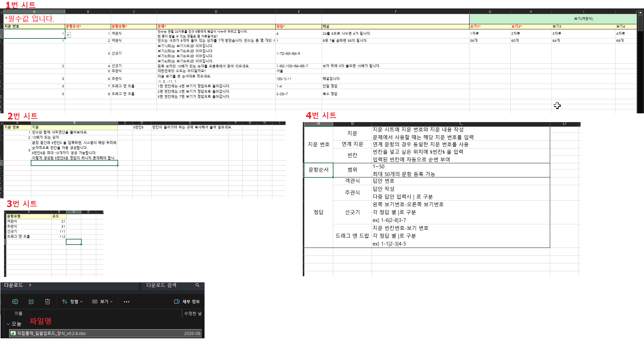Click the search magnifier icon in 다운로드 검색
The width and height of the screenshot is (644, 340).
coord(197,285)
